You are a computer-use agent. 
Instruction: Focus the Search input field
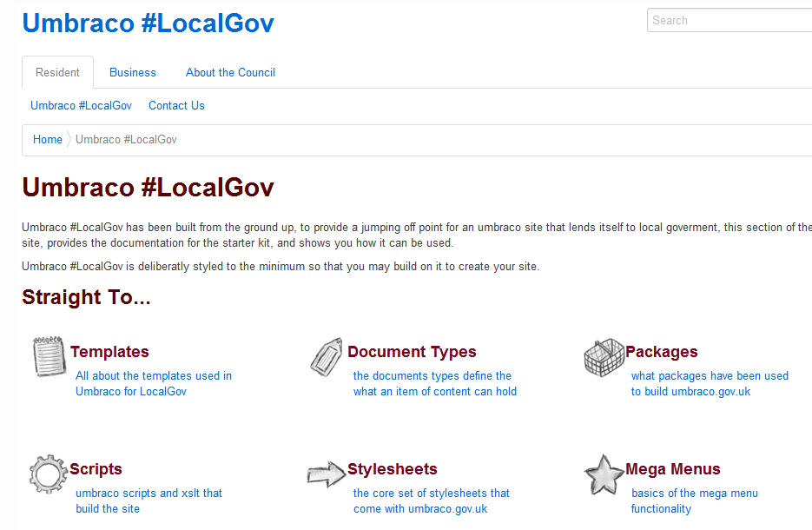729,21
